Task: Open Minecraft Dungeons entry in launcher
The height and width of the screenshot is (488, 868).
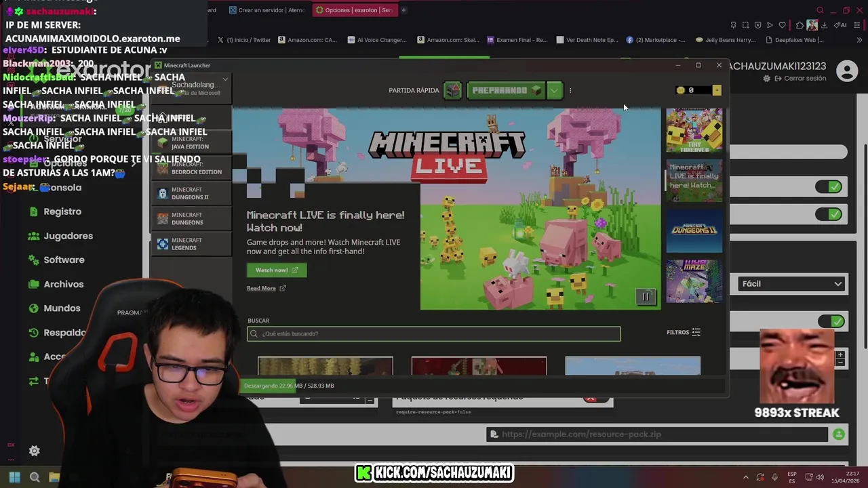Action: [191, 218]
